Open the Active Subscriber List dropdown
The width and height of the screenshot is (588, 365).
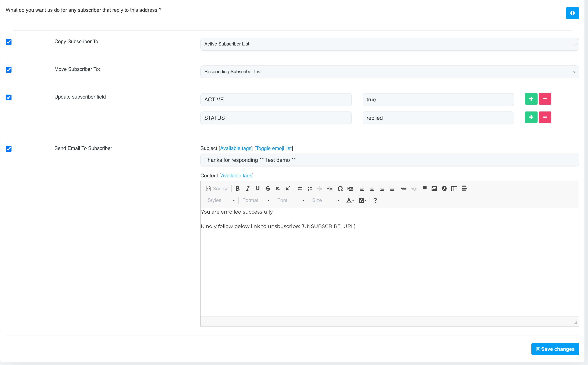click(389, 44)
